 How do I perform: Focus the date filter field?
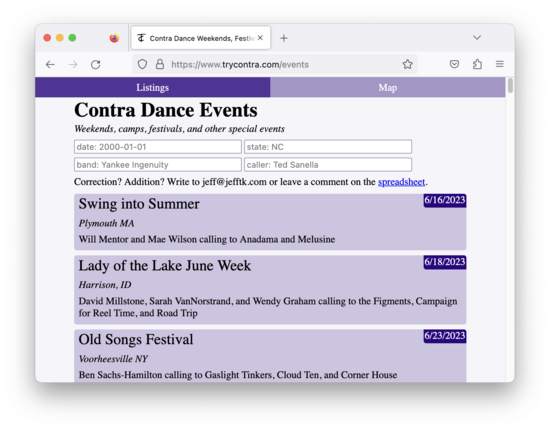pos(158,147)
